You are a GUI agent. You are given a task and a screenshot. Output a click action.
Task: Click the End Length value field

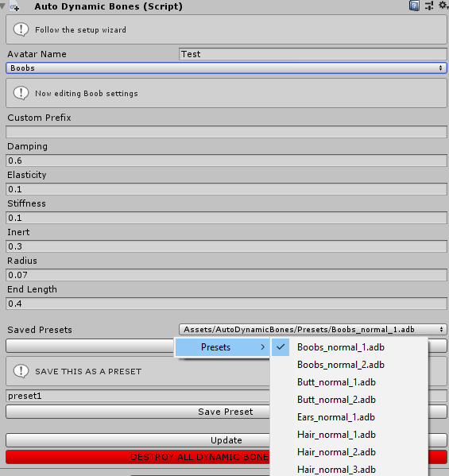pyautogui.click(x=226, y=304)
